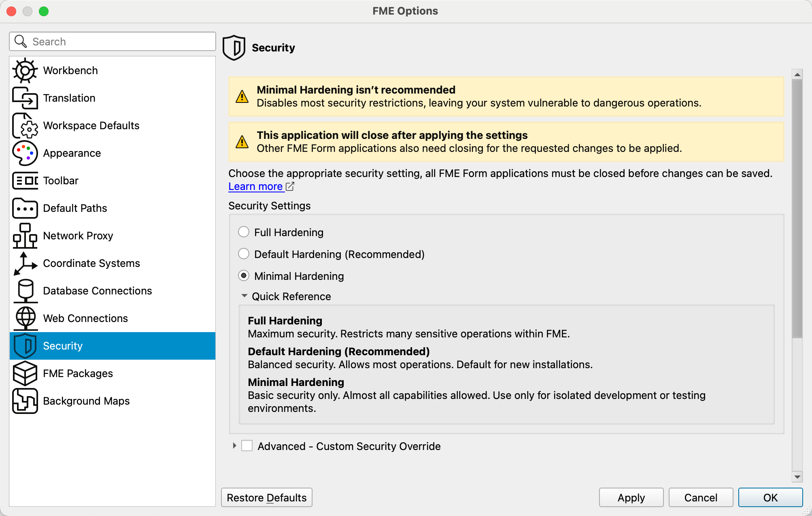Focus the Search input field
Screen dimensions: 812x516
pyautogui.click(x=113, y=41)
